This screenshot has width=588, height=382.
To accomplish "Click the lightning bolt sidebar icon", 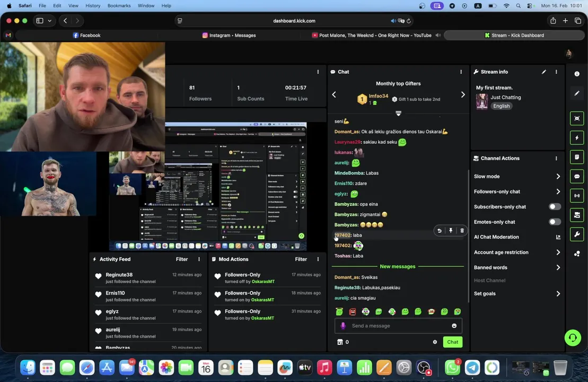I will 577,138.
